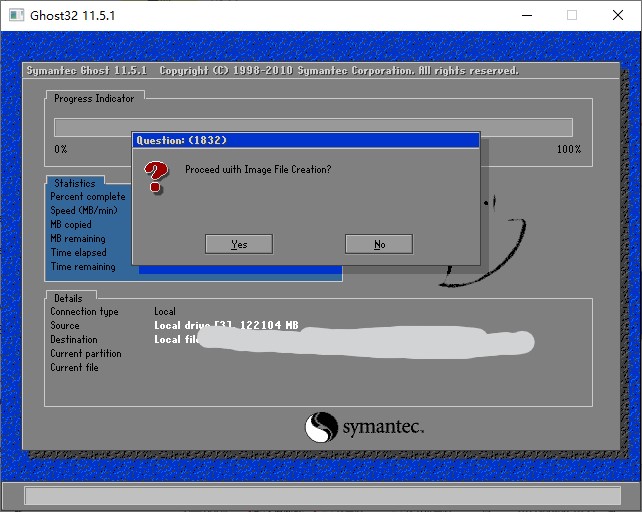Click the red question mark icon
642x512 pixels.
tap(156, 177)
